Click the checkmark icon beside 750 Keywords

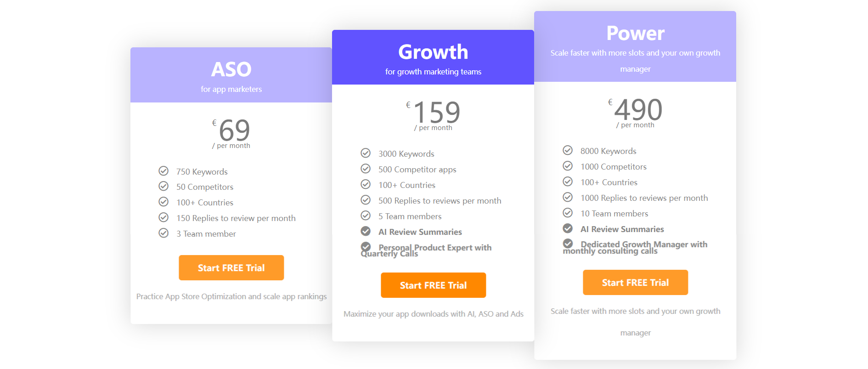[x=163, y=171]
